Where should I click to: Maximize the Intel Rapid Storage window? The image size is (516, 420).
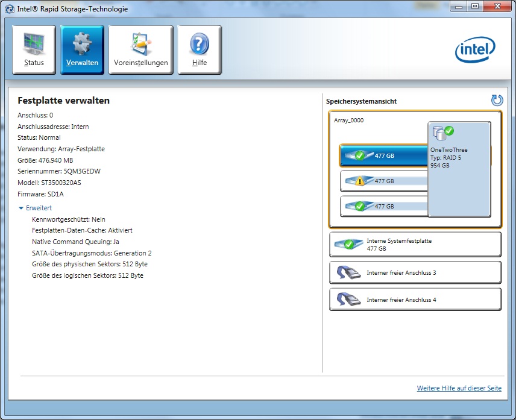coord(475,6)
